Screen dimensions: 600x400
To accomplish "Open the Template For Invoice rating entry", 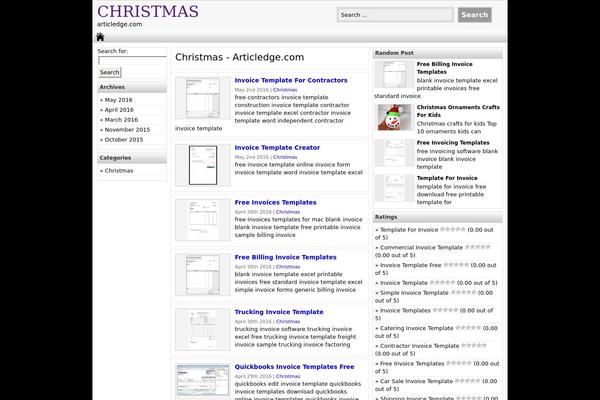I will point(409,230).
